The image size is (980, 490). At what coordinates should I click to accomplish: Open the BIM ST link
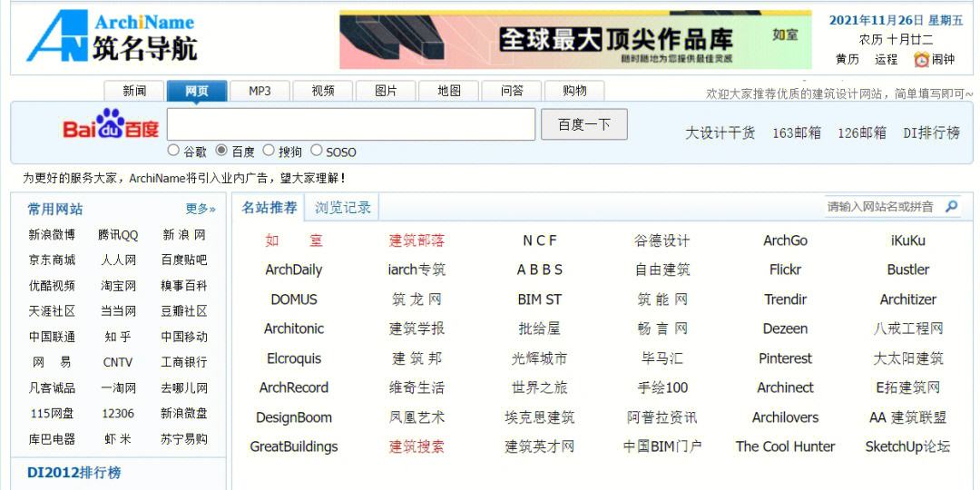tap(539, 299)
